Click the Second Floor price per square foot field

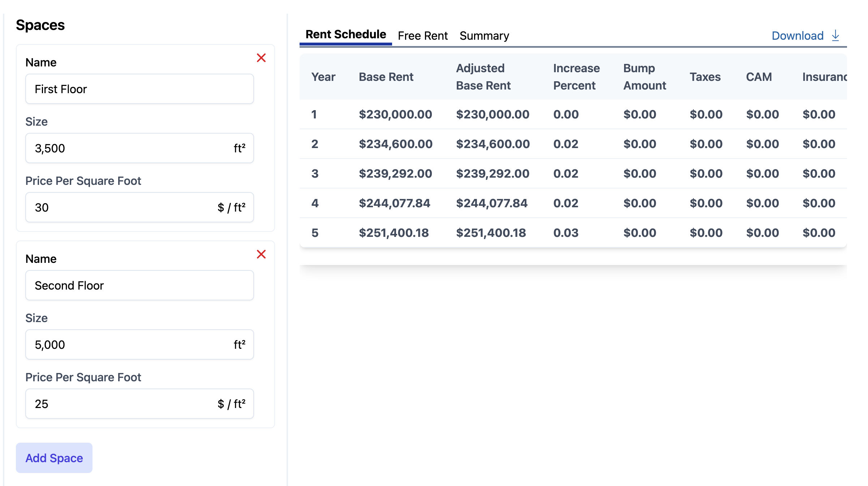(140, 404)
